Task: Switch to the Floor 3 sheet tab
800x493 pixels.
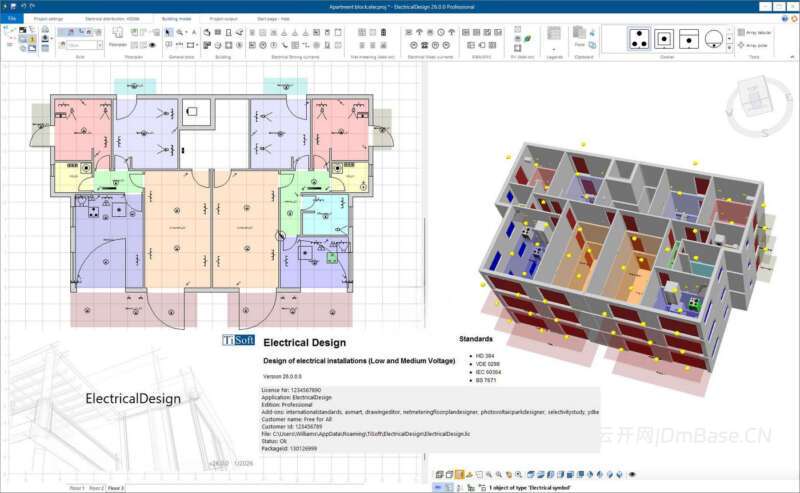Action: point(115,488)
